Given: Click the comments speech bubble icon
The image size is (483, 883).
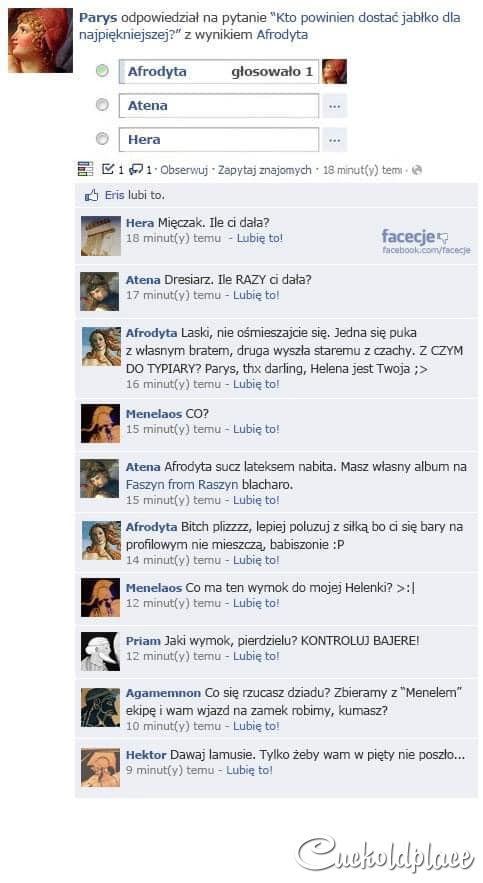Looking at the screenshot, I should coord(136,169).
